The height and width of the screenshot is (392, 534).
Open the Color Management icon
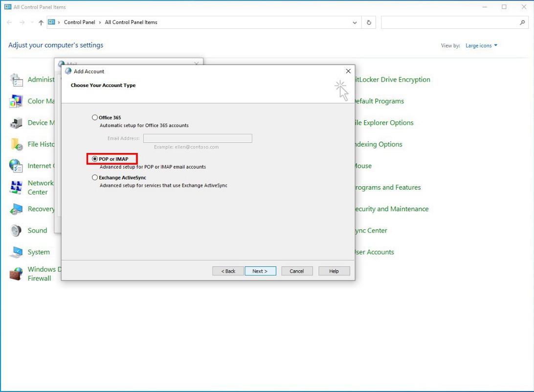[x=16, y=101]
